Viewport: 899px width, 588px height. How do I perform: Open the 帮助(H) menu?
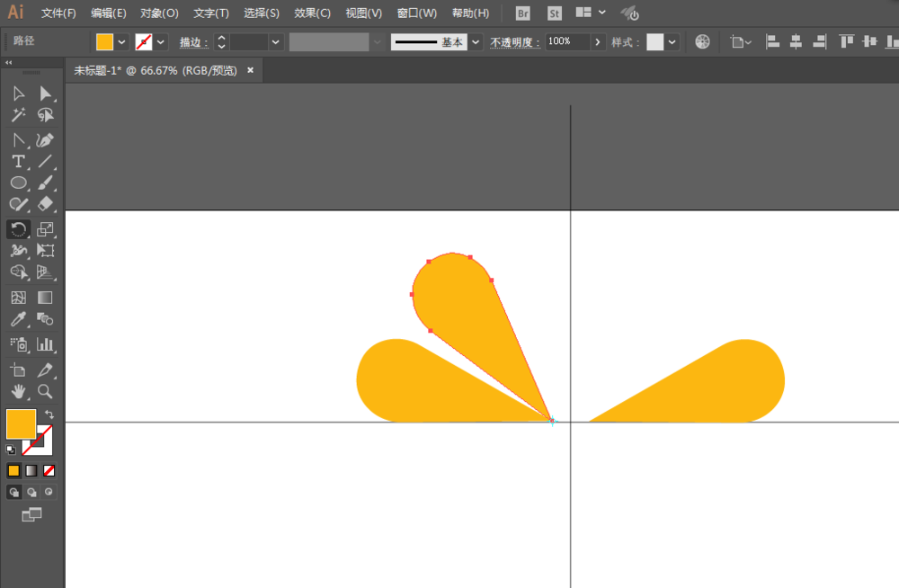click(x=471, y=13)
